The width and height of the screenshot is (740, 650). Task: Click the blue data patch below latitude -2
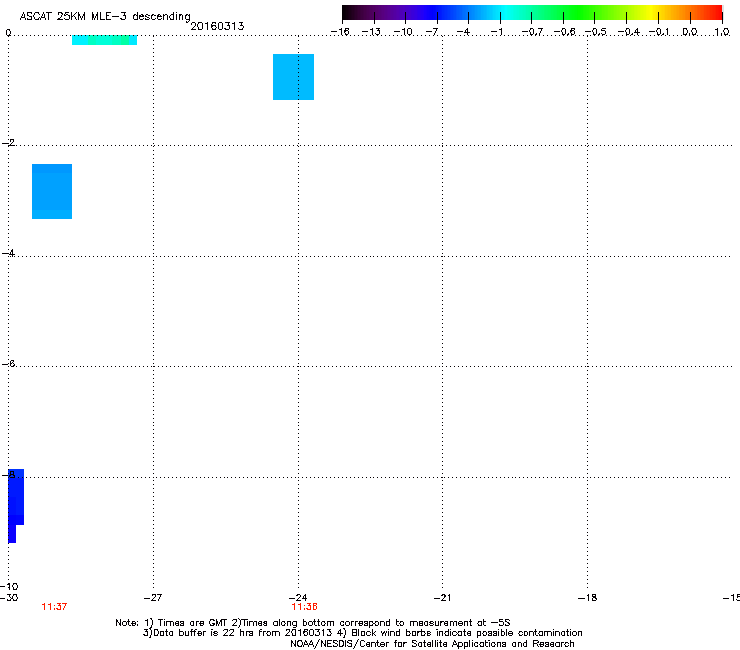[52, 191]
